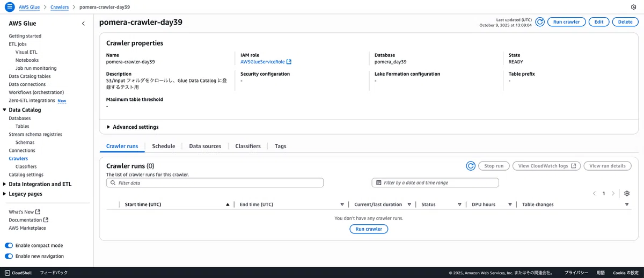
Task: Sort by Current/last duration column arrow
Action: [409, 204]
